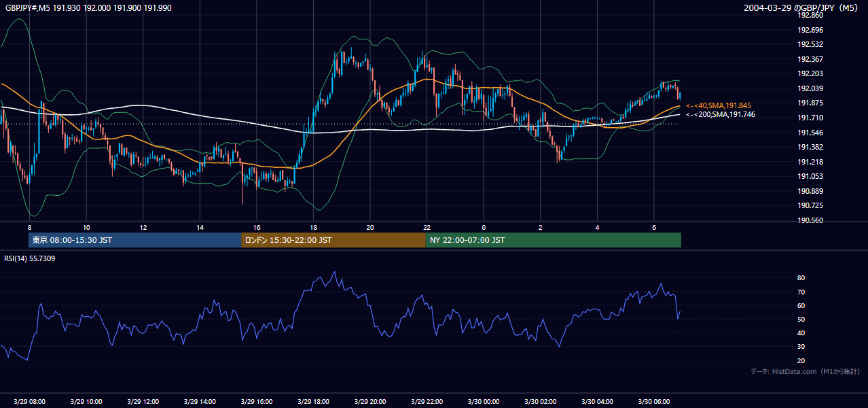The width and height of the screenshot is (868, 408).
Task: Click price axis value 192.203
Action: 811,73
